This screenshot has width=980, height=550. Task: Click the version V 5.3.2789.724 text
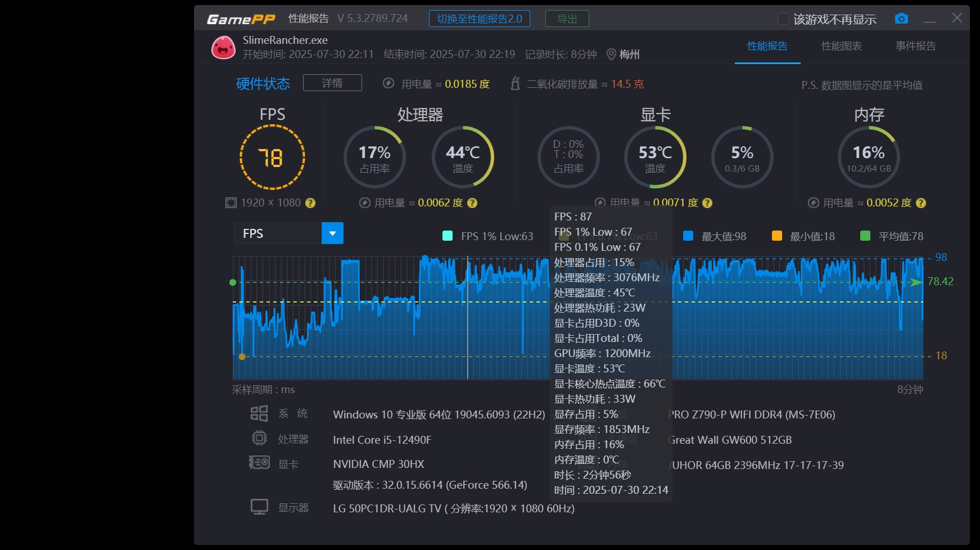pyautogui.click(x=372, y=19)
